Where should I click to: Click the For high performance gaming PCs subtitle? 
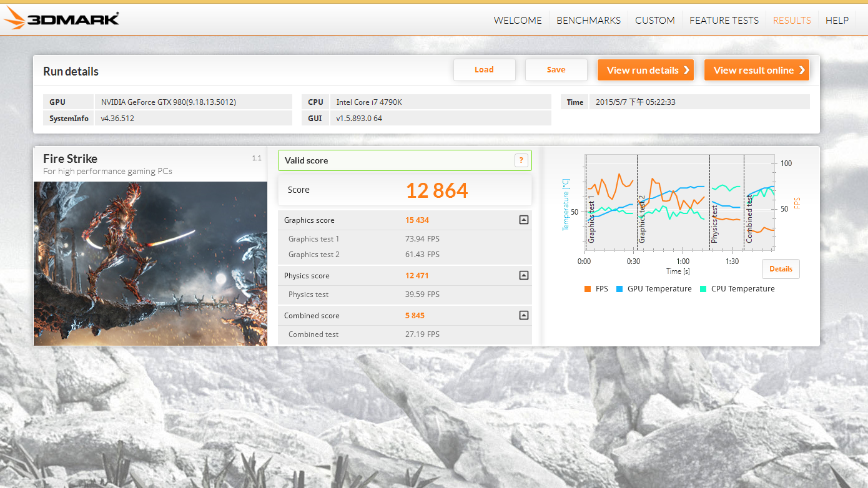[x=107, y=171]
